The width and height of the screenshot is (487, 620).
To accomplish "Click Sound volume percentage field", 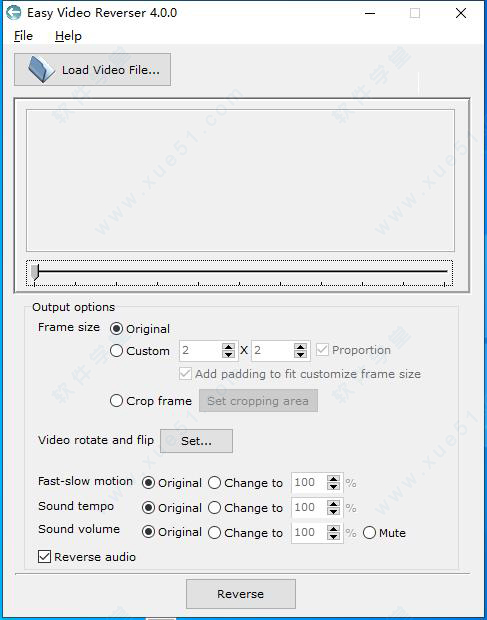I will tap(310, 532).
